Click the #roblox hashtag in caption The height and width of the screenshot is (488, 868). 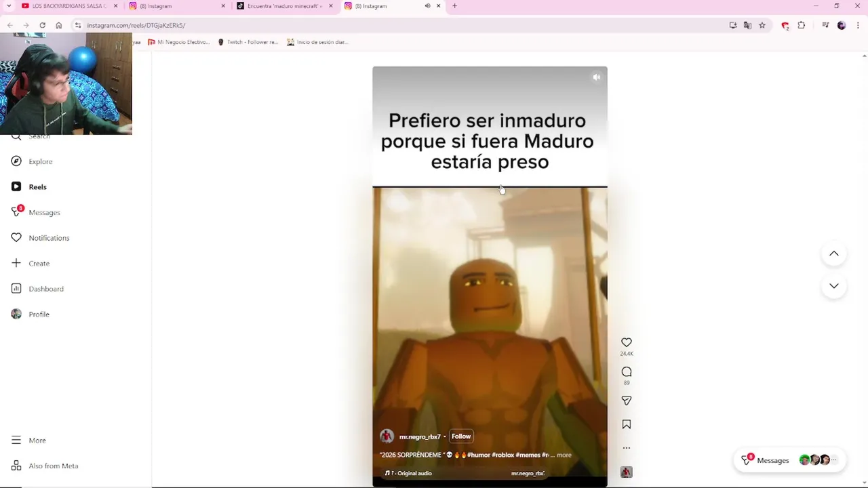[502, 455]
